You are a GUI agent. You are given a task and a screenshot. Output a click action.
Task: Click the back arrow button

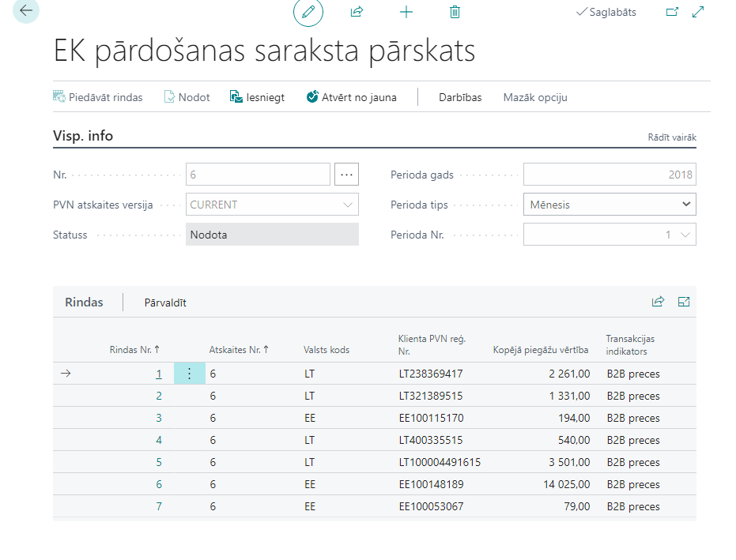point(26,11)
